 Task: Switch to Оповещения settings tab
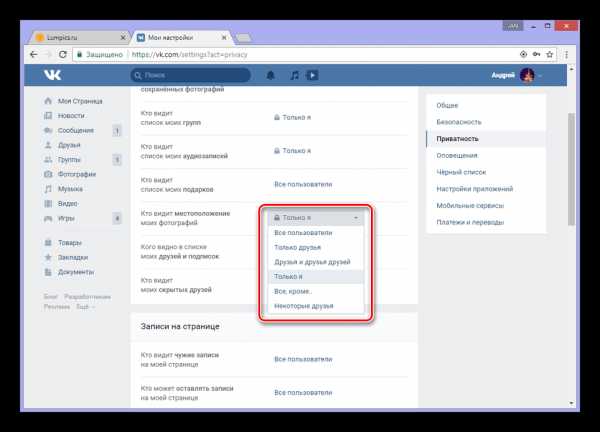pyautogui.click(x=486, y=155)
